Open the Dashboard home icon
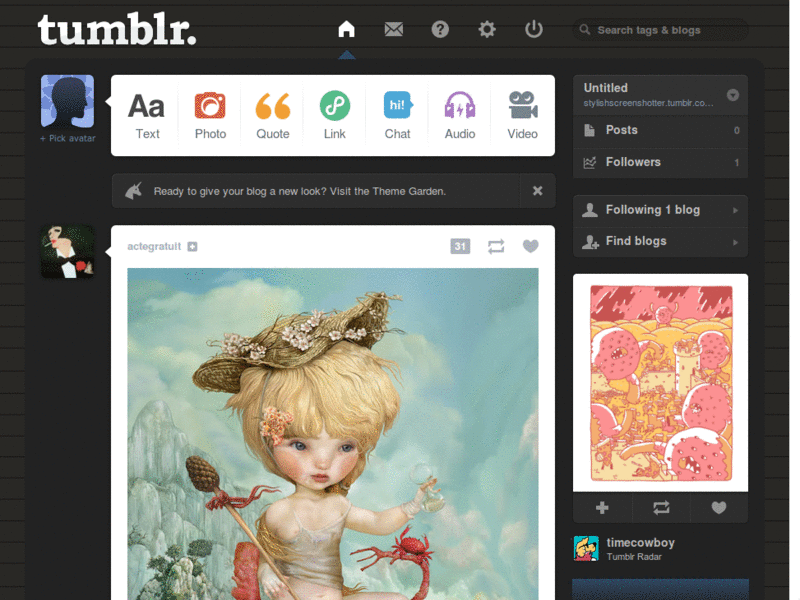Image resolution: width=800 pixels, height=600 pixels. (346, 29)
